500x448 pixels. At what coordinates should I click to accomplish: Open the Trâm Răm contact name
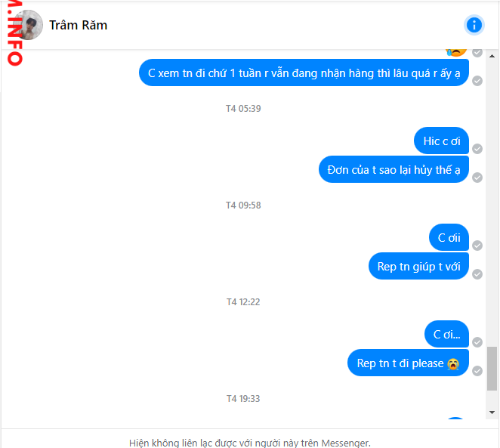pyautogui.click(x=79, y=25)
